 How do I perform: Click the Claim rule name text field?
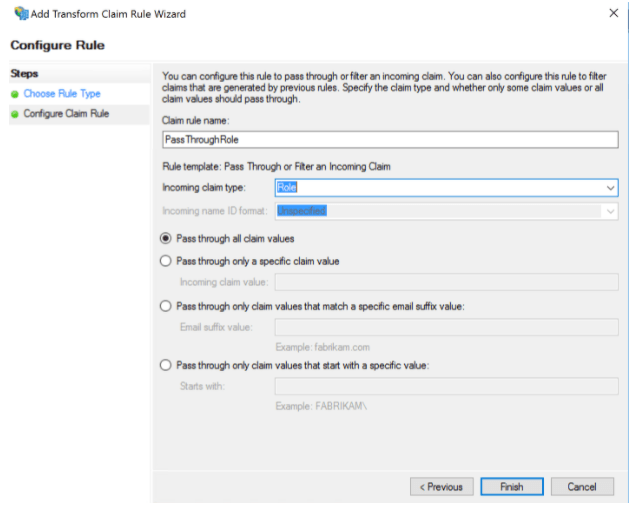pos(390,142)
